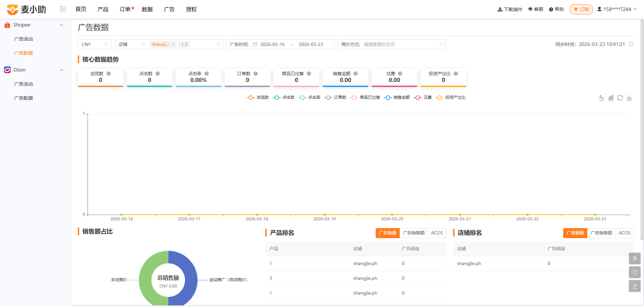Click help icon next to 销售金额
The height and width of the screenshot is (306, 644).
tap(356, 74)
